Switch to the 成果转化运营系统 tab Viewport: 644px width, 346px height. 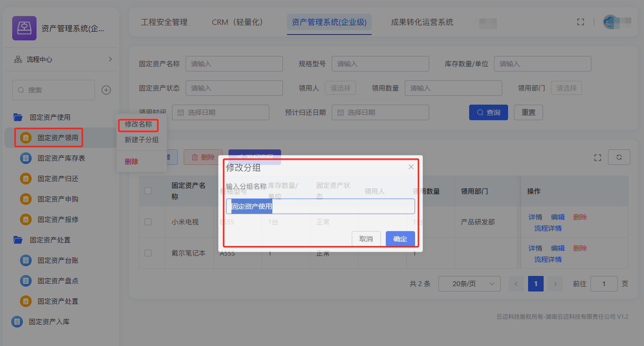[x=422, y=22]
